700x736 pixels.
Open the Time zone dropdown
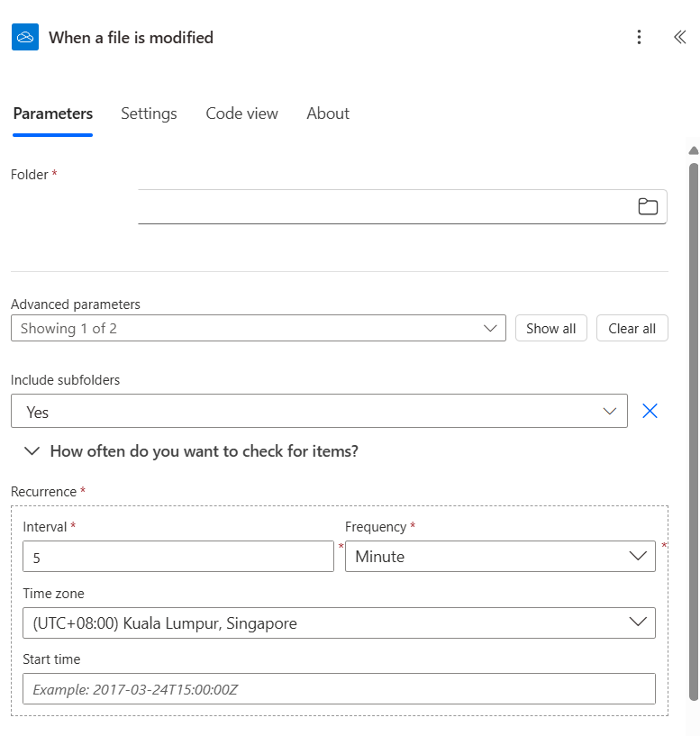coord(639,622)
